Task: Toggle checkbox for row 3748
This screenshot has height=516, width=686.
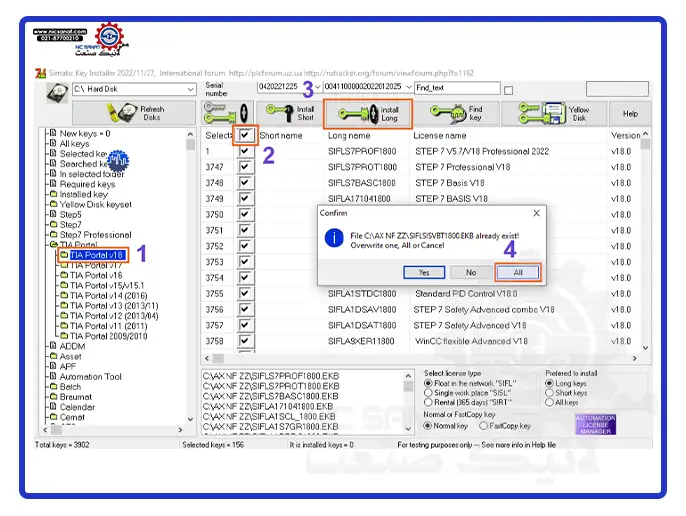Action: pyautogui.click(x=245, y=183)
